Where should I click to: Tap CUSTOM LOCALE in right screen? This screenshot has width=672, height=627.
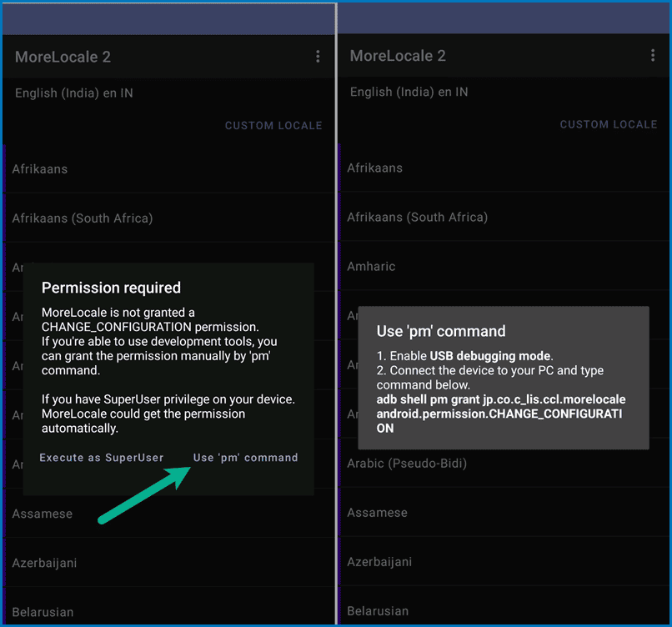608,124
